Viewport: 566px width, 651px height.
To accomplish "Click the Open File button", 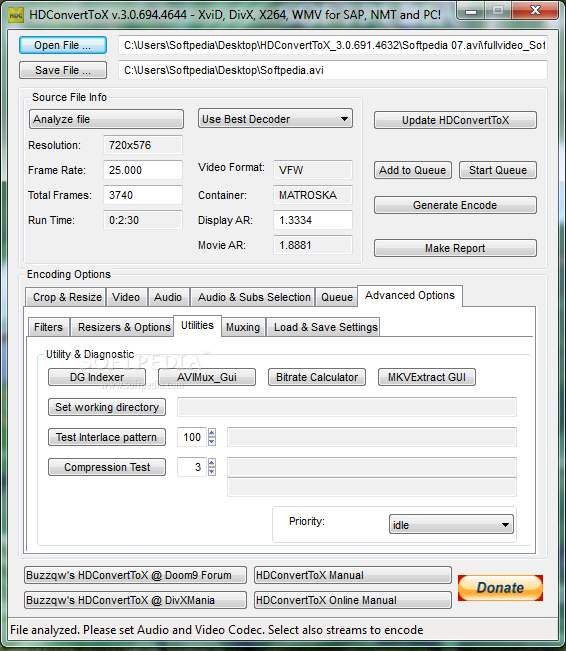I will (x=63, y=45).
